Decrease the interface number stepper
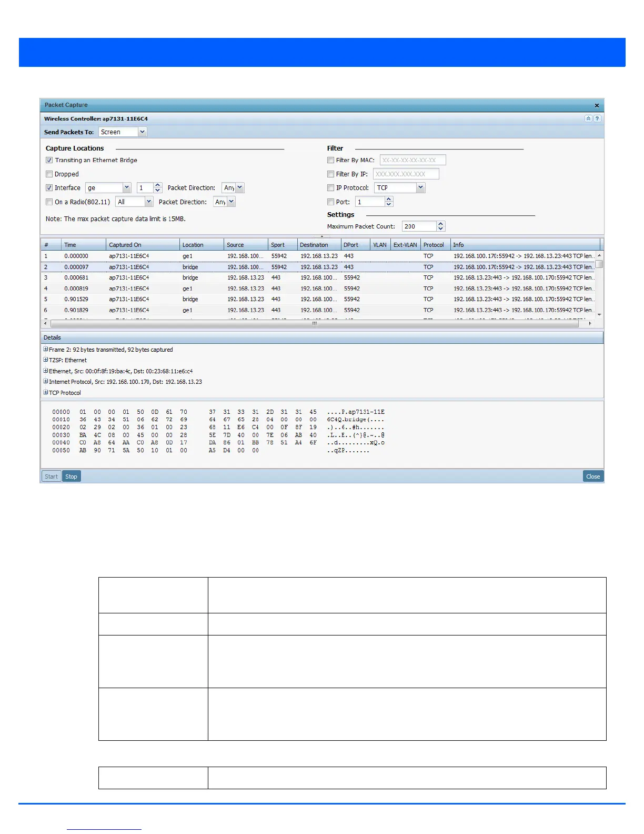Image resolution: width=644 pixels, height=834 pixels. [158, 191]
